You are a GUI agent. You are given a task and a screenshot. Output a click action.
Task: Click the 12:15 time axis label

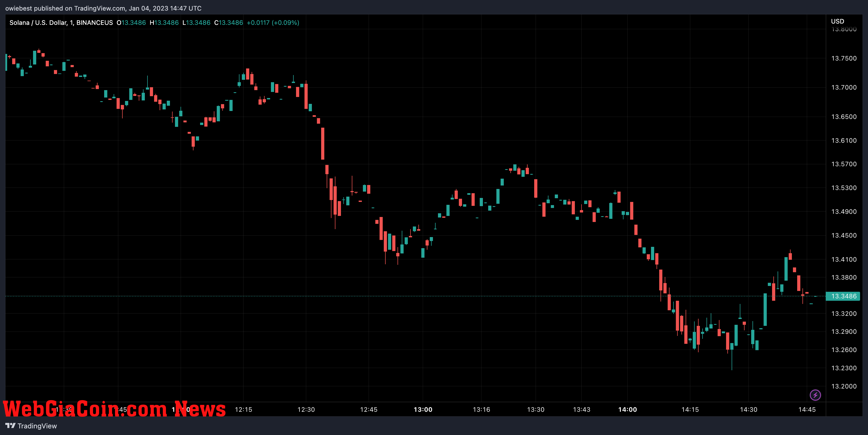(x=243, y=409)
